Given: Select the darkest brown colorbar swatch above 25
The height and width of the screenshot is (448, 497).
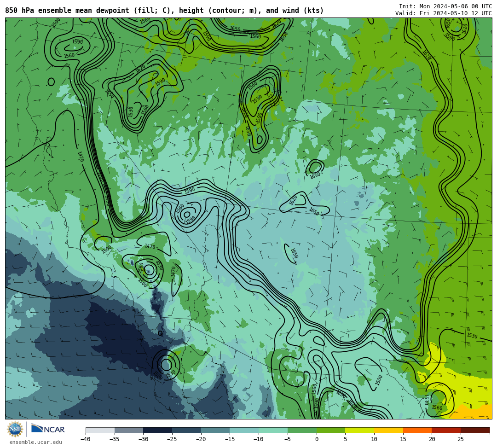Looking at the screenshot, I should click(x=475, y=430).
